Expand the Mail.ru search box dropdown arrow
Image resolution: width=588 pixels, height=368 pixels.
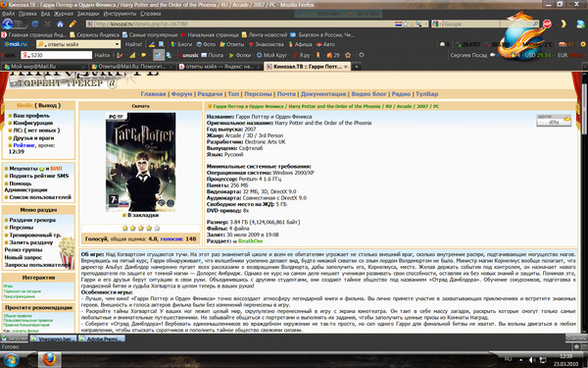(x=117, y=44)
